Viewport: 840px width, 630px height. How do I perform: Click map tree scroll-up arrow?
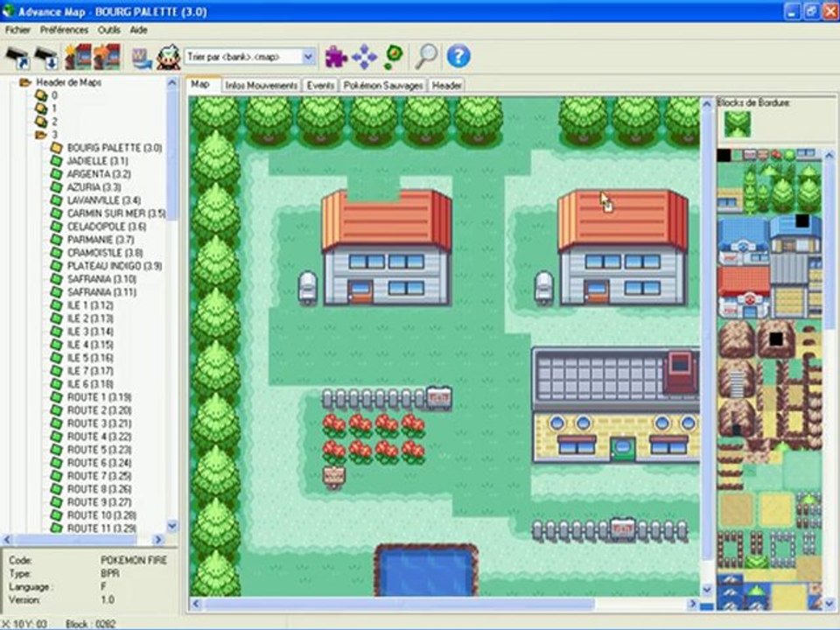(172, 82)
